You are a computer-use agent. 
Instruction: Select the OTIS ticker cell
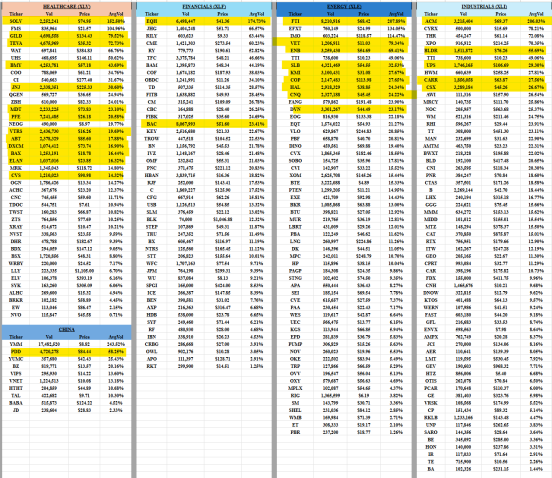[431, 381]
